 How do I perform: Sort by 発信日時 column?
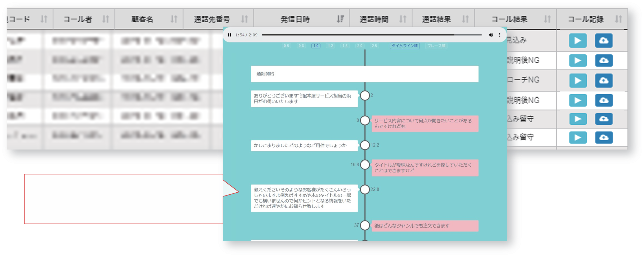tap(340, 19)
